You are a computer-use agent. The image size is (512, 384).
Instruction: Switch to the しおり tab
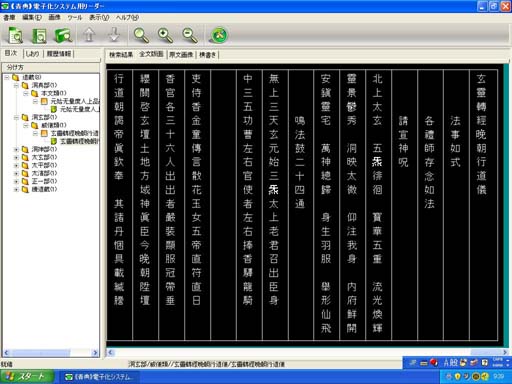click(x=32, y=54)
